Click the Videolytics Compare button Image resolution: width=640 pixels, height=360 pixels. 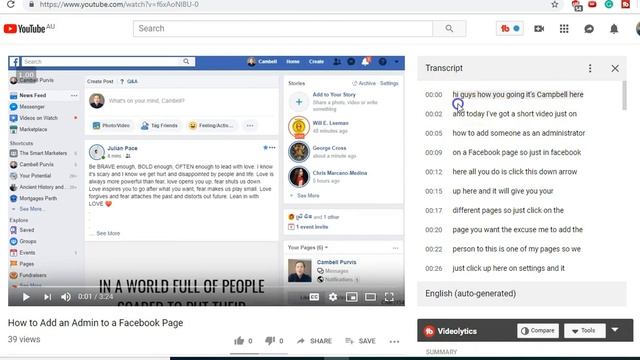(x=538, y=331)
